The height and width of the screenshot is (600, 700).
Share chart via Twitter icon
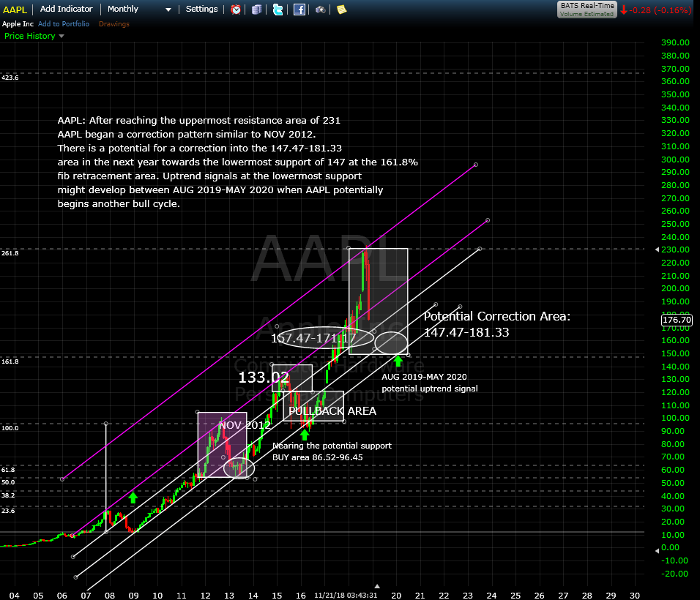click(x=278, y=10)
